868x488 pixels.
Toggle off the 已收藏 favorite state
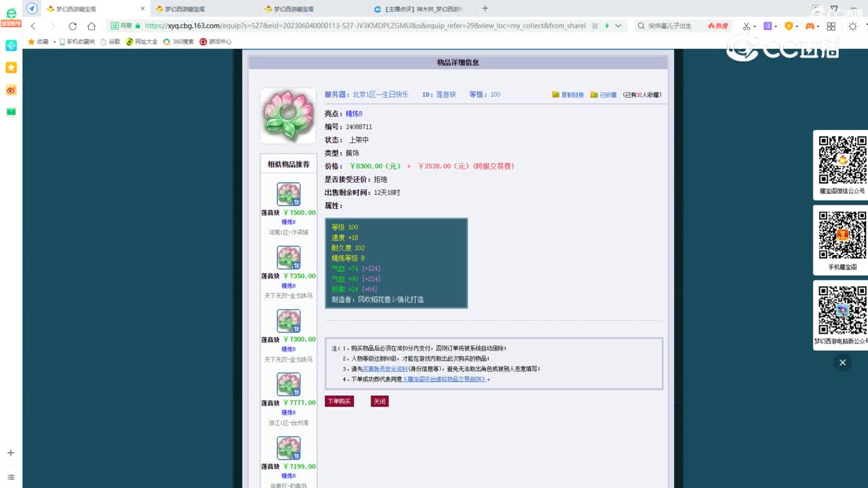[x=606, y=95]
